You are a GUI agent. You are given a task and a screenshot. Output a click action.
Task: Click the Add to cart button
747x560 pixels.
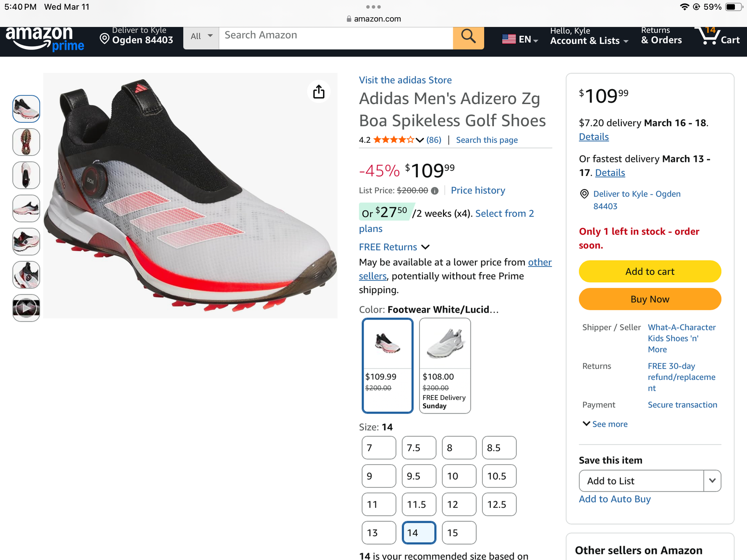click(649, 272)
